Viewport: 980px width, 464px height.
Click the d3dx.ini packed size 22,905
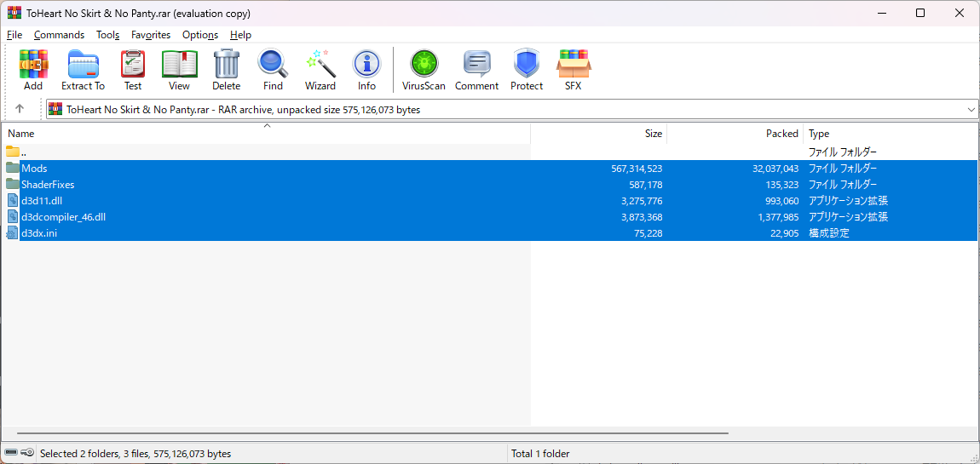click(x=784, y=233)
